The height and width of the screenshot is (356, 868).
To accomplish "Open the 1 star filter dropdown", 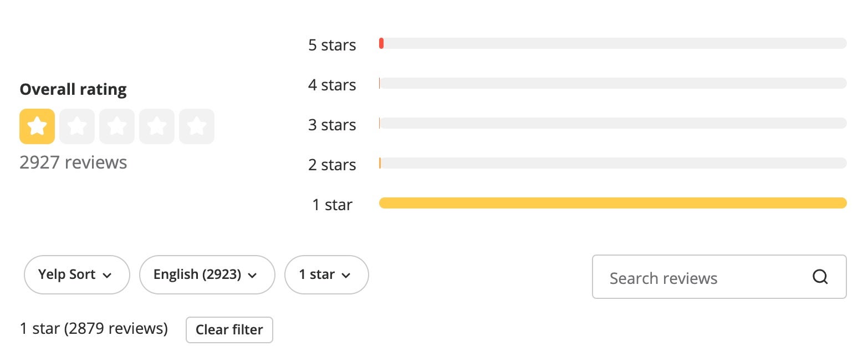I will pos(326,274).
